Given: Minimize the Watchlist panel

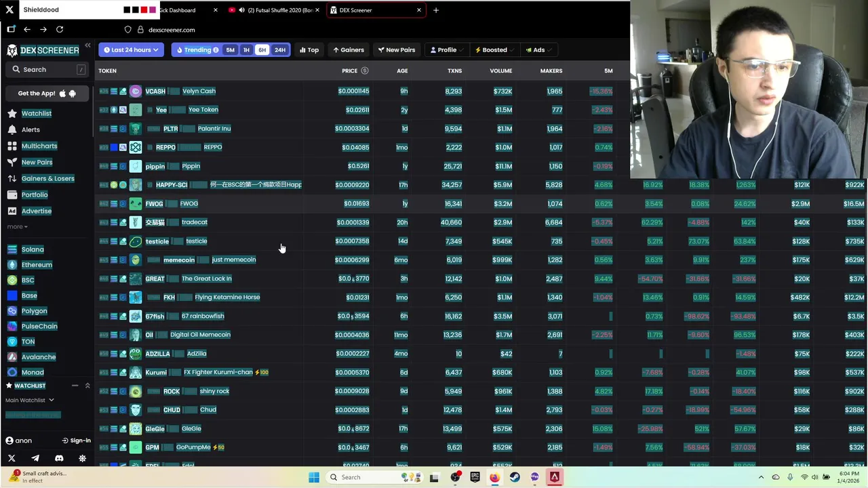Looking at the screenshot, I should [75, 386].
